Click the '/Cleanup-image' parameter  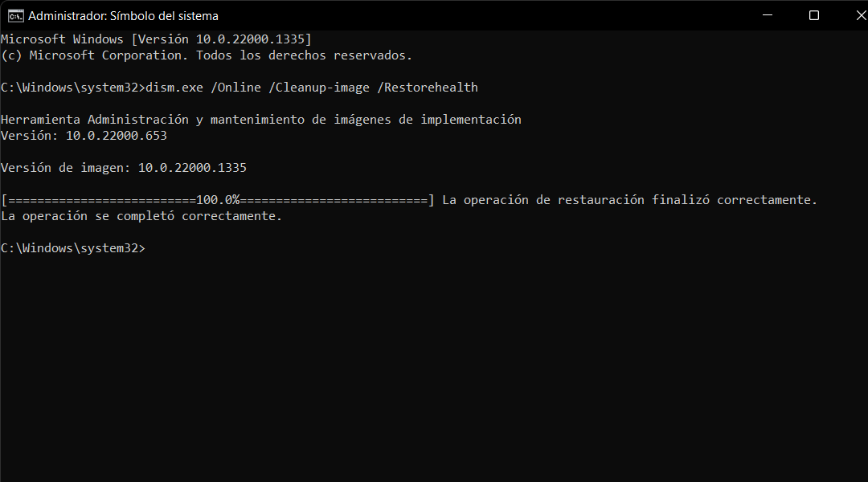pos(319,88)
